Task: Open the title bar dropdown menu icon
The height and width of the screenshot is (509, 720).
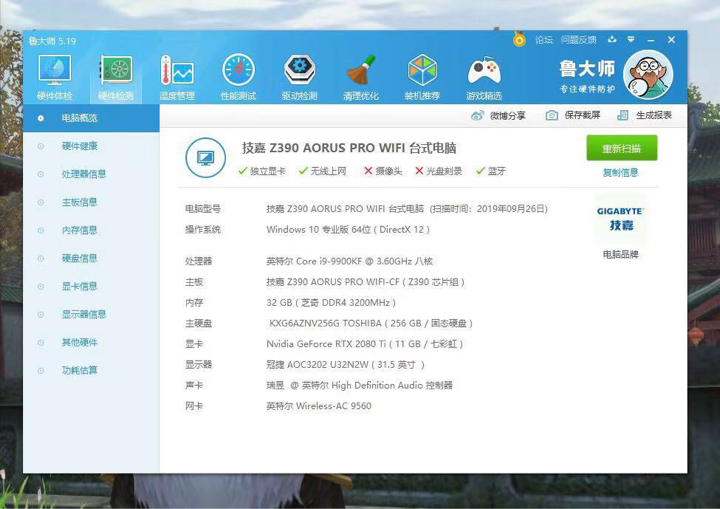Action: [x=631, y=40]
